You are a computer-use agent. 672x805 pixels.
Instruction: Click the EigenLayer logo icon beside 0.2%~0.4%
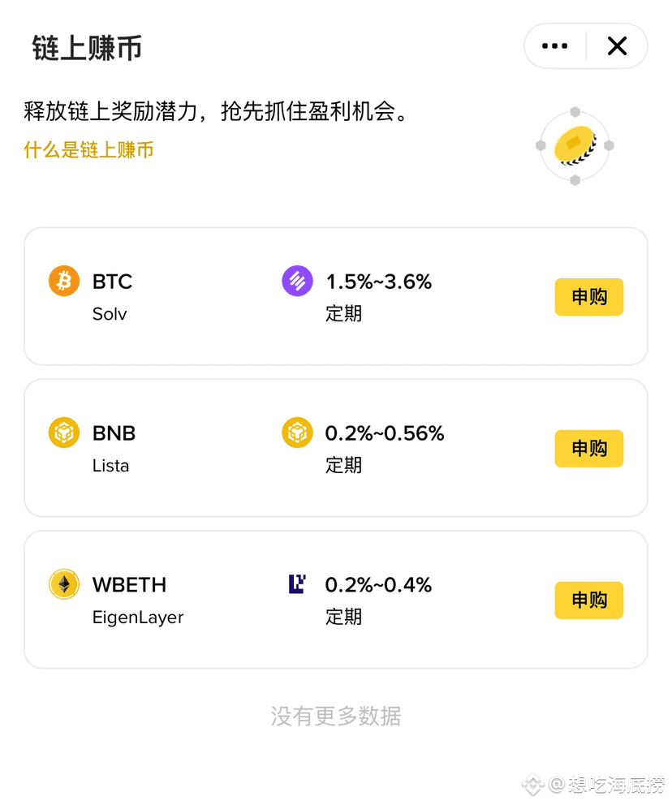tap(297, 583)
